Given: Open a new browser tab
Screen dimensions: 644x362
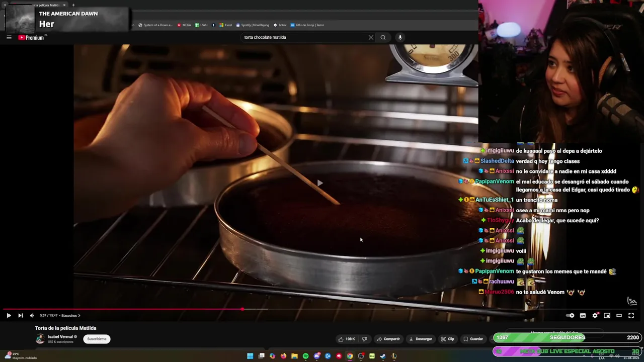Looking at the screenshot, I should 73,5.
